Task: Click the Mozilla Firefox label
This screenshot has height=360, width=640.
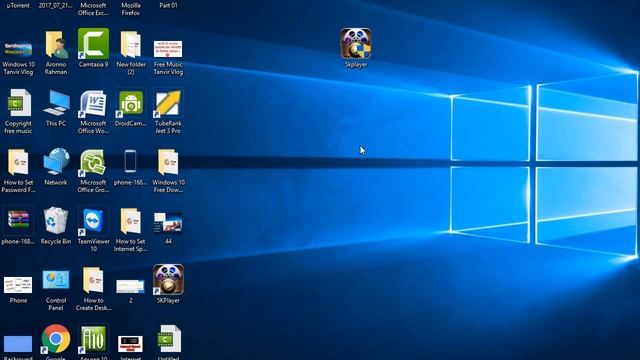Action: coord(131,9)
